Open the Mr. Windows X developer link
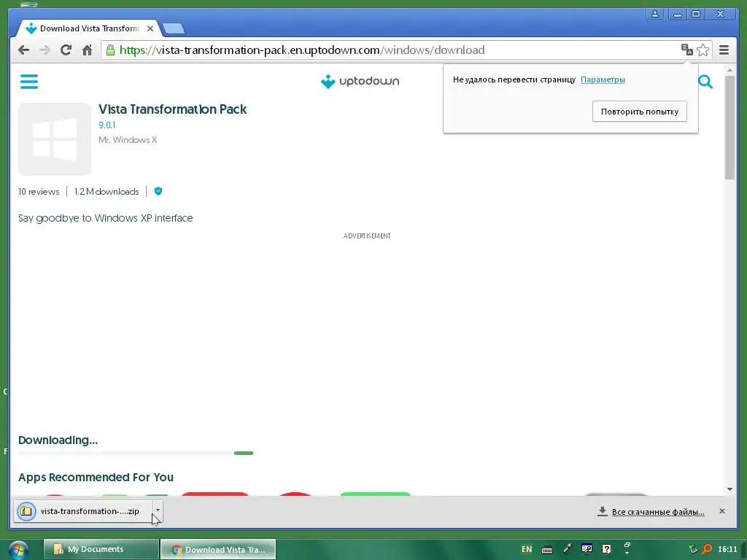747x560 pixels. [x=128, y=140]
